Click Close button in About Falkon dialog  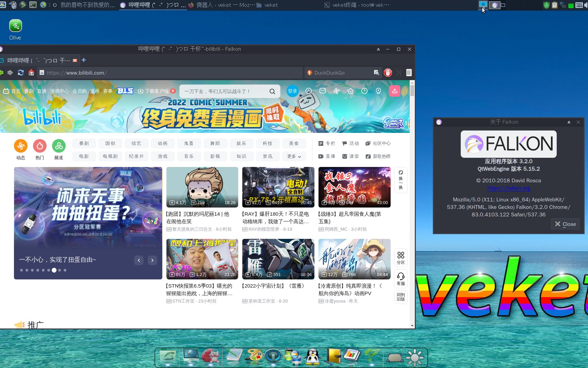(565, 224)
